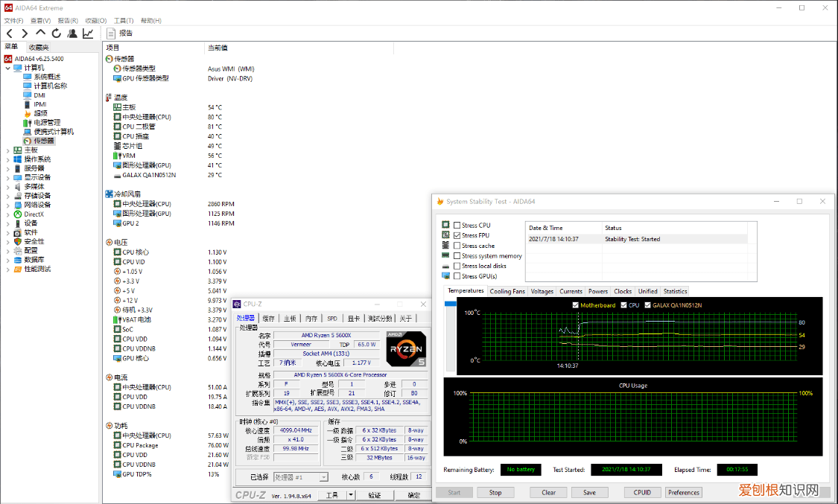This screenshot has height=504, width=838.
Task: Click the Back navigation arrow in AIDA64 toolbar
Action: (9, 34)
